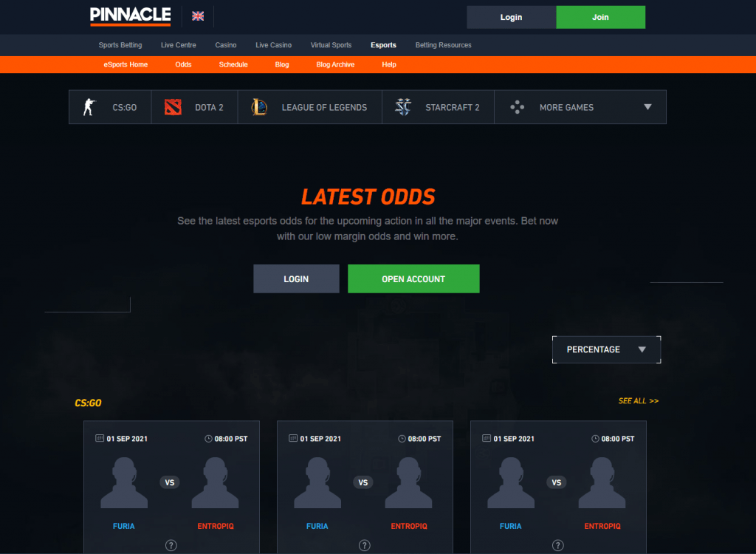This screenshot has height=554, width=756.
Task: Open the Blog Archive page
Action: pyautogui.click(x=336, y=64)
